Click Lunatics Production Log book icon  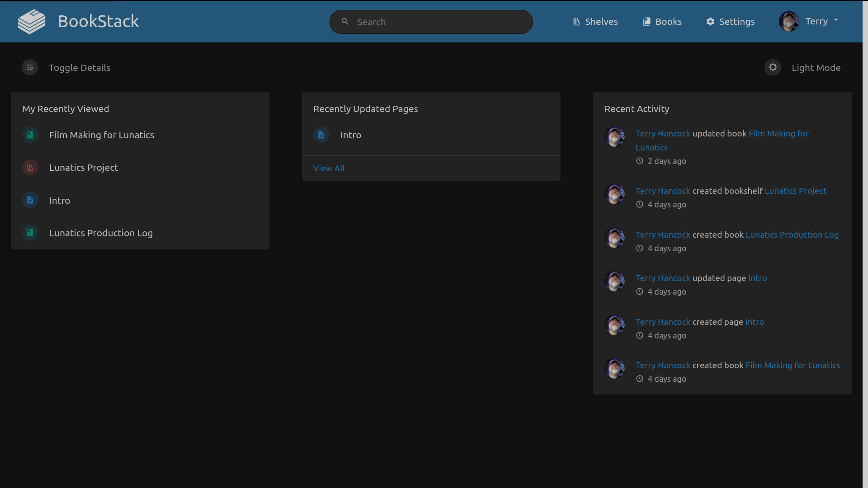(30, 233)
